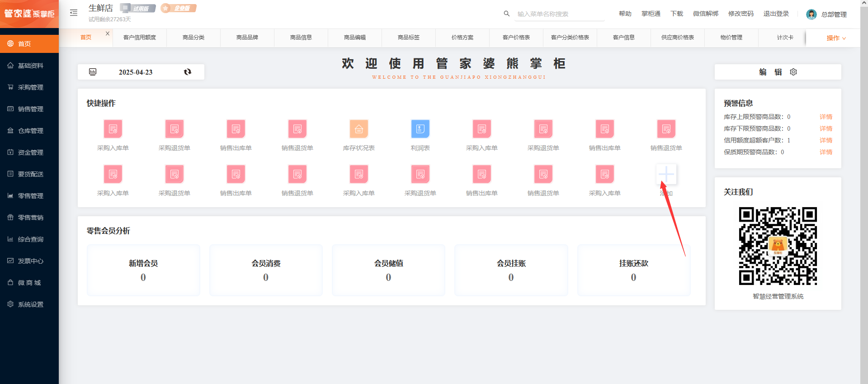Image resolution: width=868 pixels, height=384 pixels.
Task: Switch to the 客户价格表 tab
Action: tap(516, 38)
